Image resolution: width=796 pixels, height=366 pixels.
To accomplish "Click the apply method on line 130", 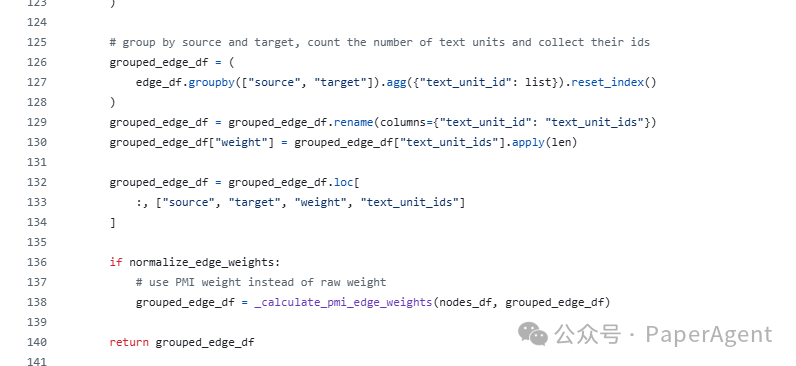I will (528, 142).
